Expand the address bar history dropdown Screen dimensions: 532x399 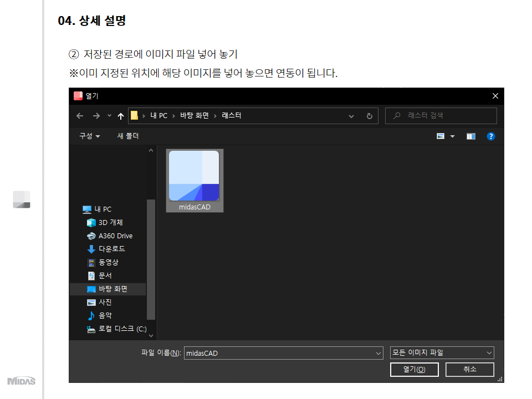click(351, 116)
